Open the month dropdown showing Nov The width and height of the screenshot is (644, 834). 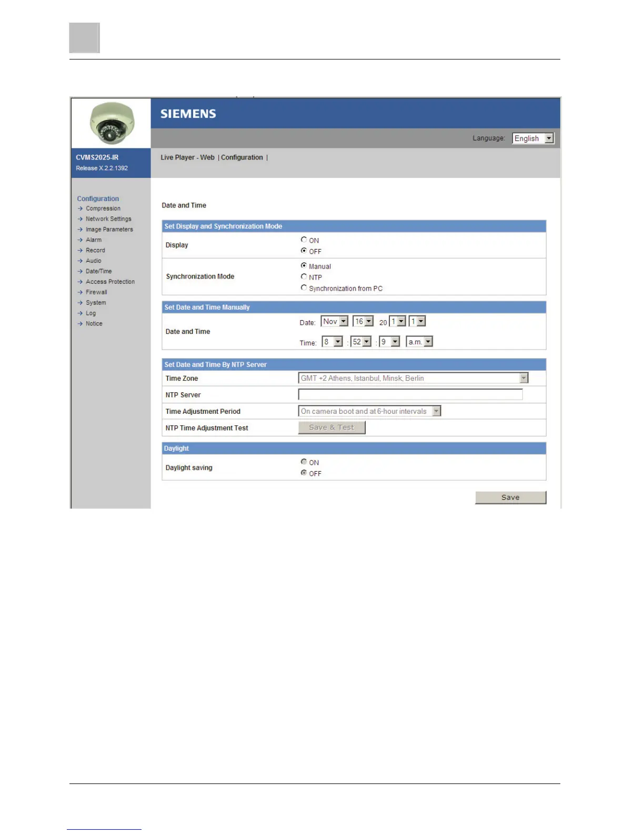point(335,321)
